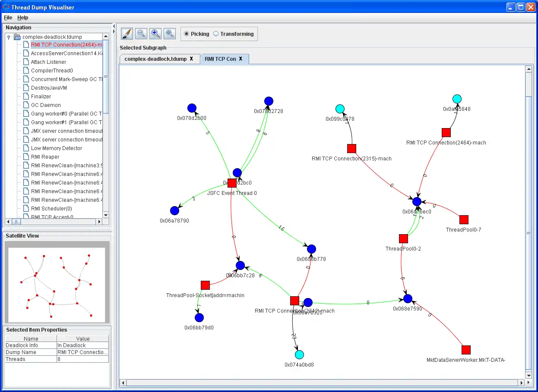
Task: Click the complex-deadlock.tdump folder icon in Navigation
Action: pyautogui.click(x=17, y=37)
